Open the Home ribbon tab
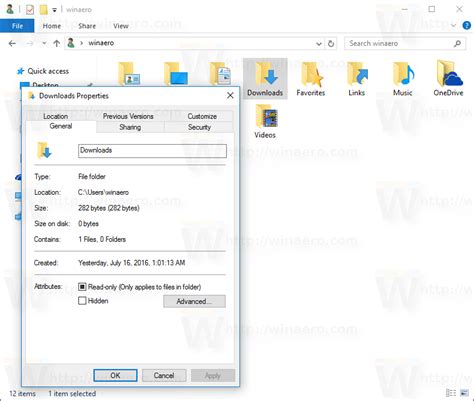The image size is (474, 401). point(52,26)
